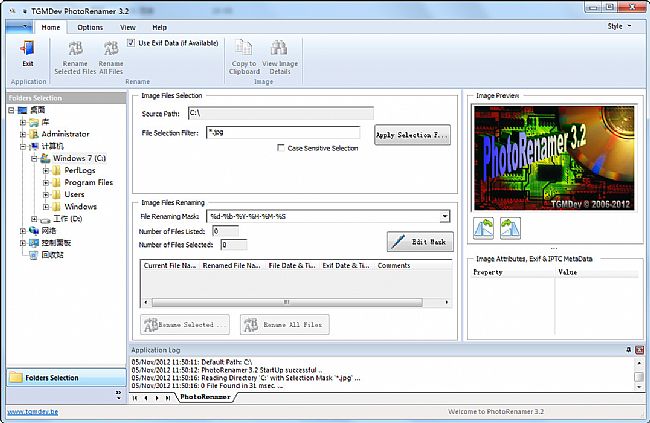Open the www.tgmdev.be link
The image size is (650, 423).
pyautogui.click(x=33, y=412)
